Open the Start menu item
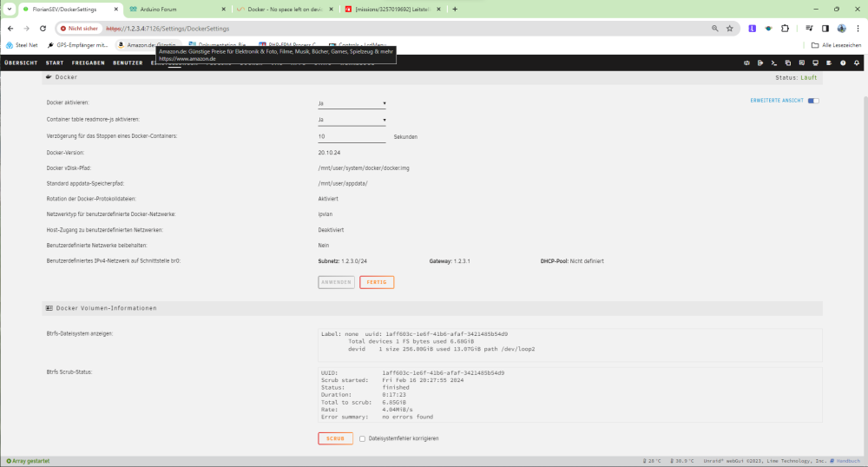The image size is (868, 467). point(55,63)
